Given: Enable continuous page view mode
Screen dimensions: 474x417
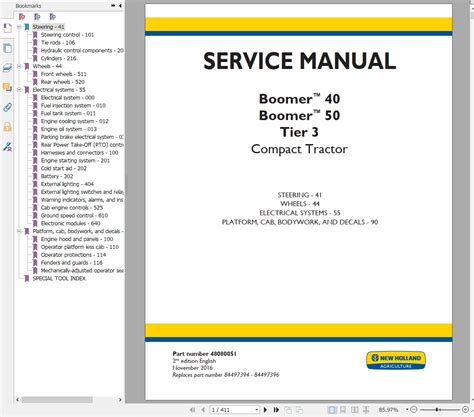Looking at the screenshot, I should 343,410.
